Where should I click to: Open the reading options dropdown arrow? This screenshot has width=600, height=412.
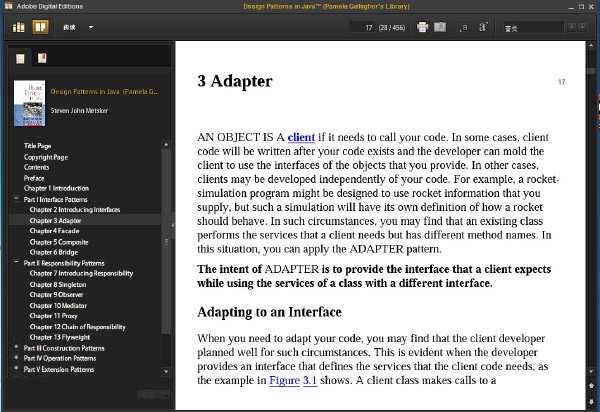(x=91, y=28)
